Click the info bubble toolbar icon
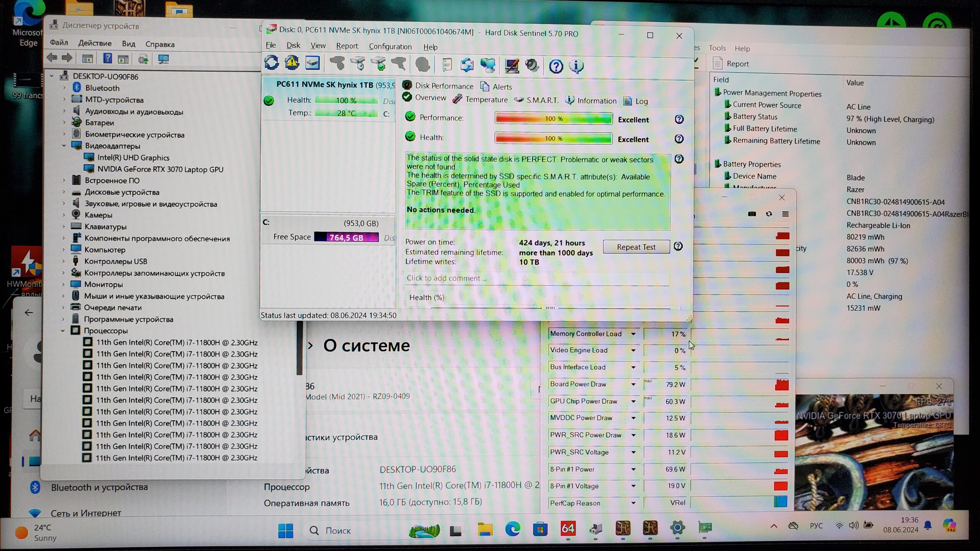This screenshot has height=551, width=980. pyautogui.click(x=576, y=66)
